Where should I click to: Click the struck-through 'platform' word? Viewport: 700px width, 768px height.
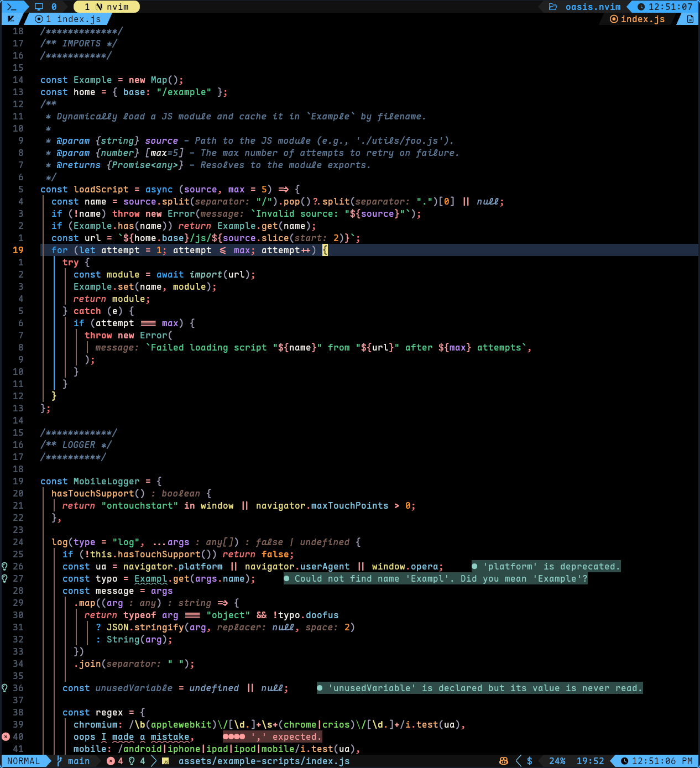201,566
